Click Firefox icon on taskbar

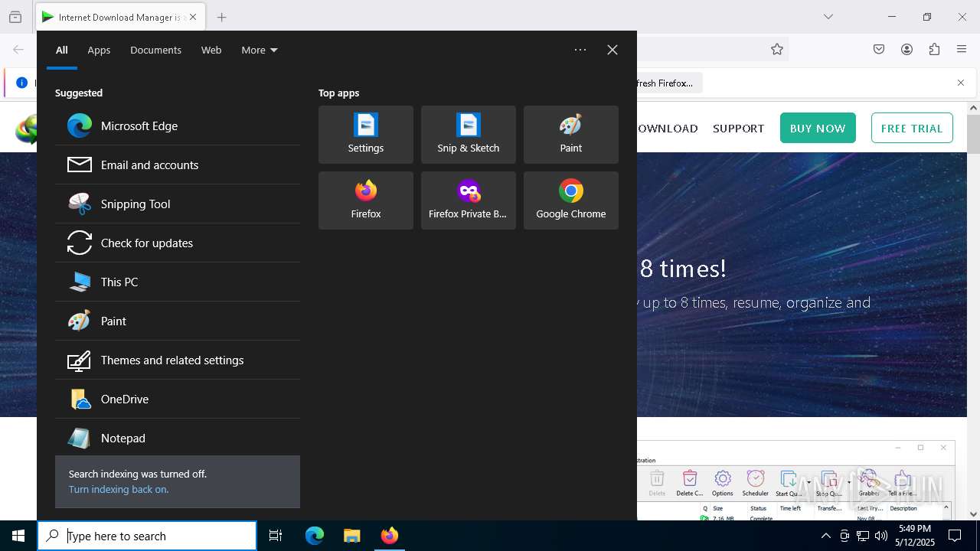[390, 536]
